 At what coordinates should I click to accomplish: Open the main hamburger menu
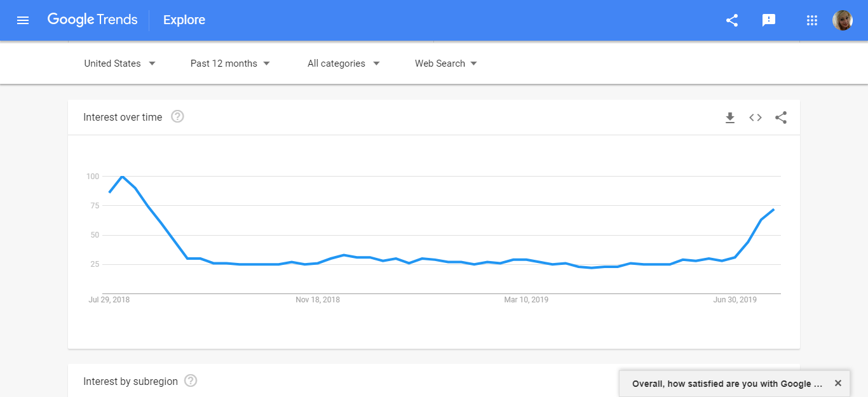coord(23,20)
